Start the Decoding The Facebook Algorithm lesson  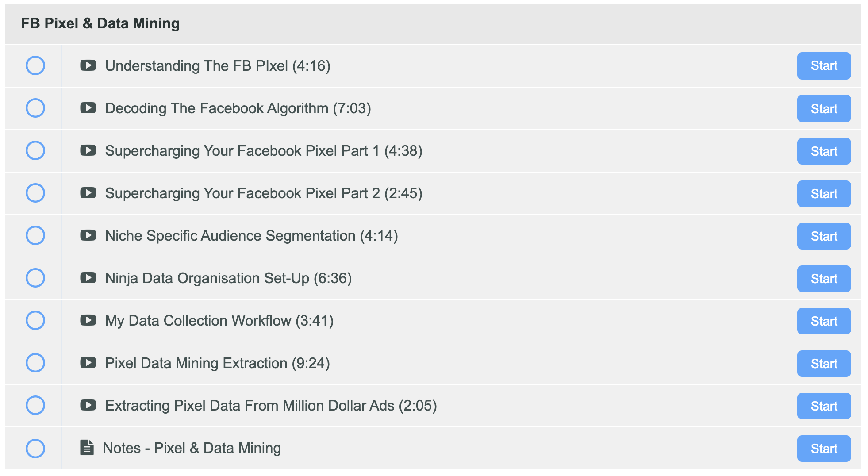click(x=824, y=108)
